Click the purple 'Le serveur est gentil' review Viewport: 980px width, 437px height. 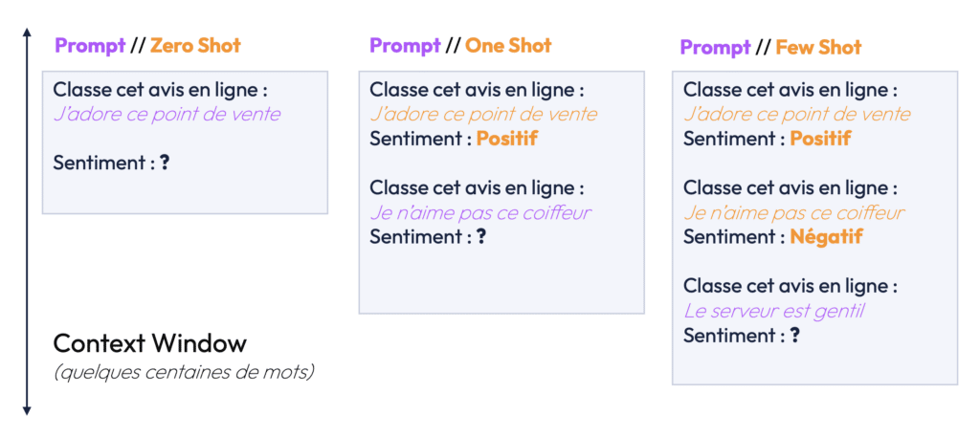tap(773, 311)
